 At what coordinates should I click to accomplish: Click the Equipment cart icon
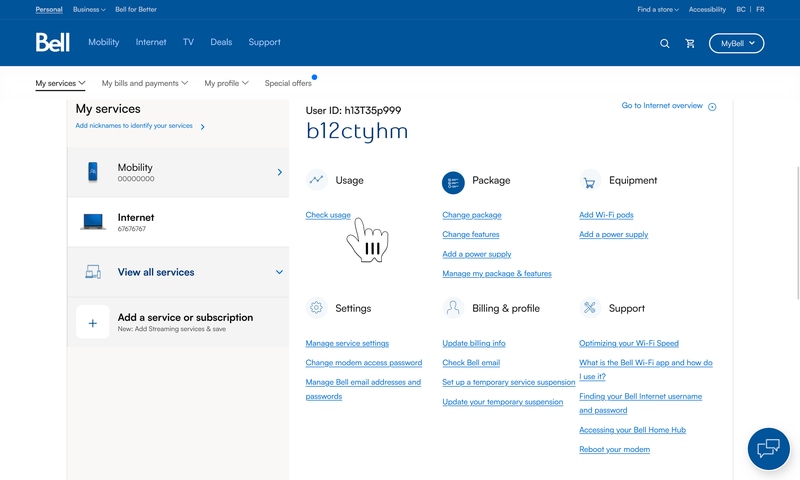pyautogui.click(x=590, y=181)
